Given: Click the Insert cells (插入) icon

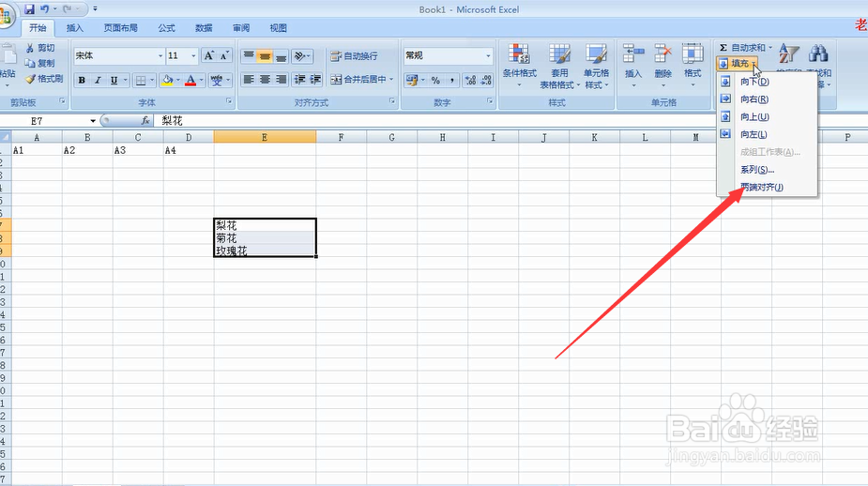Looking at the screenshot, I should point(633,54).
